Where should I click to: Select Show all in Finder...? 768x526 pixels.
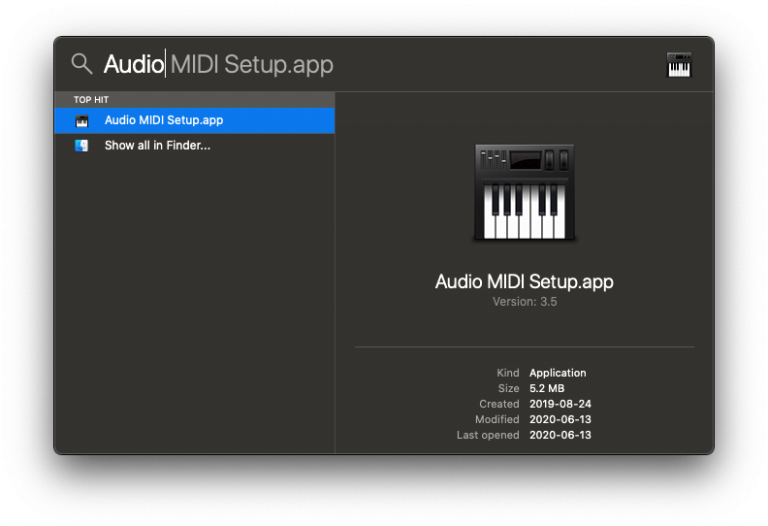click(x=194, y=145)
